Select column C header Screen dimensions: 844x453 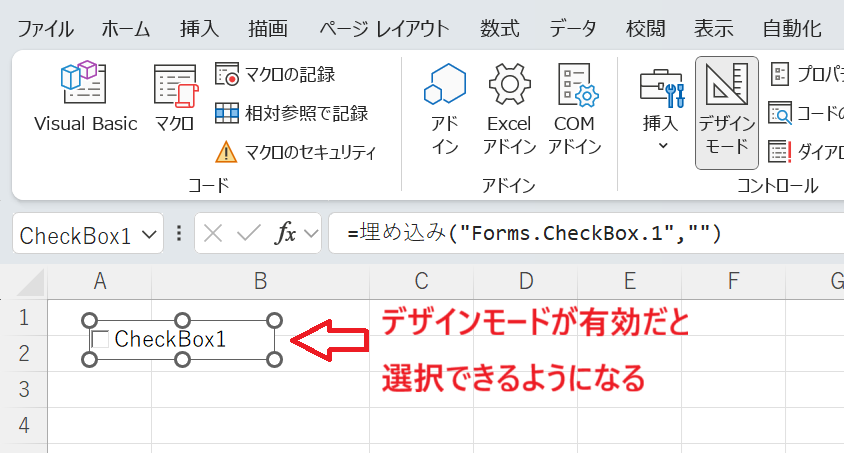[421, 282]
